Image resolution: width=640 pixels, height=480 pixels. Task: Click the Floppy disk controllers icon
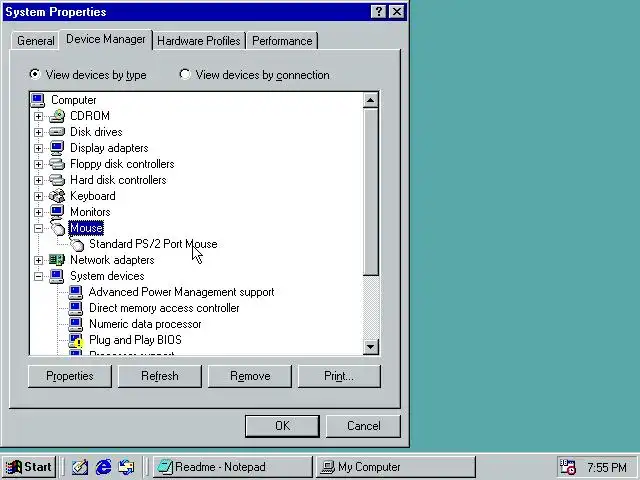click(x=57, y=164)
